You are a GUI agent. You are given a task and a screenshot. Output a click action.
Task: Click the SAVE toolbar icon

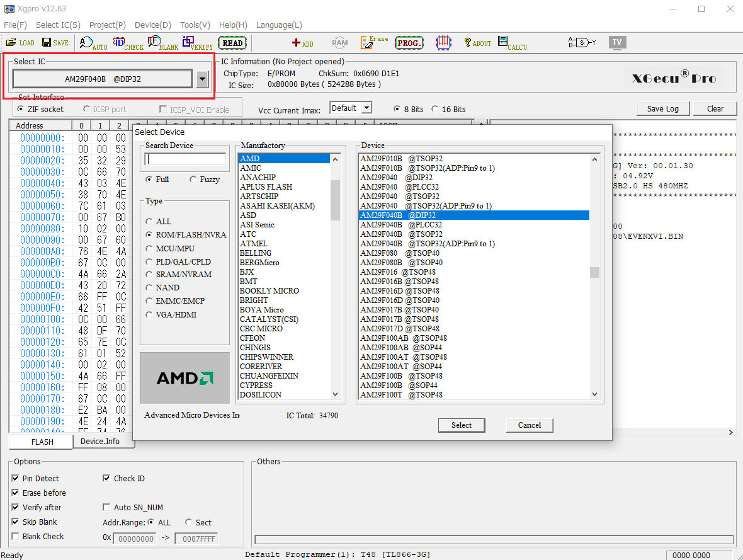point(55,43)
